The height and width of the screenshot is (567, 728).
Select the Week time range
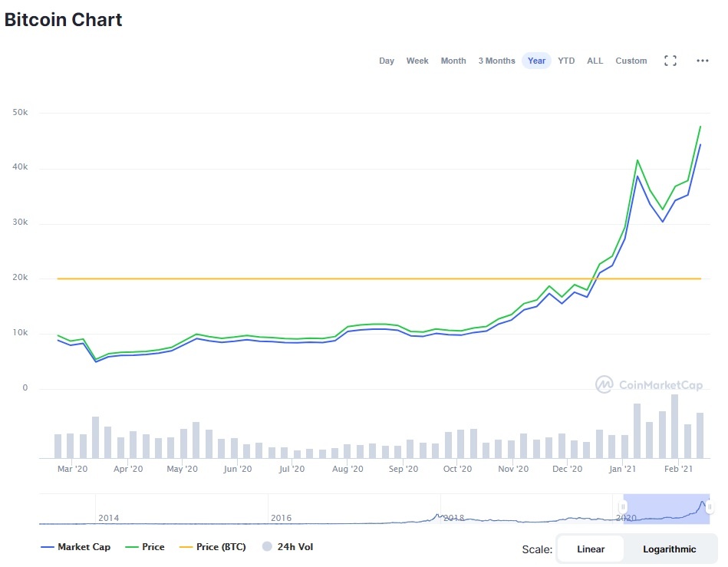417,61
